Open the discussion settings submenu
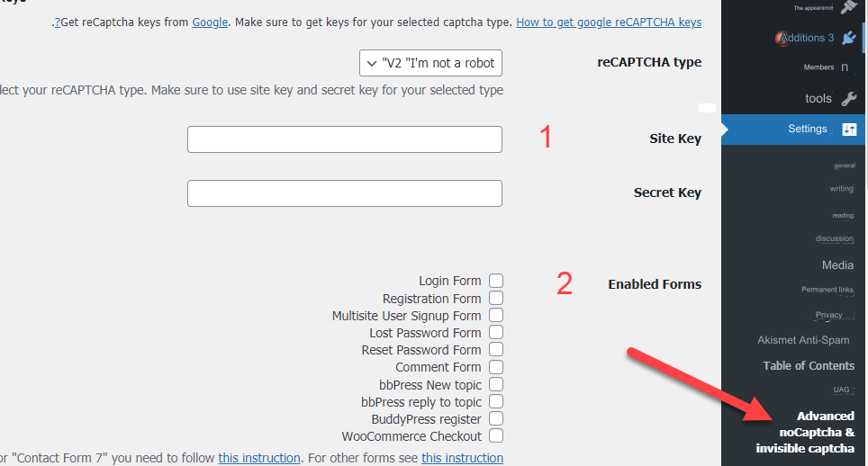The image size is (868, 466). click(834, 238)
